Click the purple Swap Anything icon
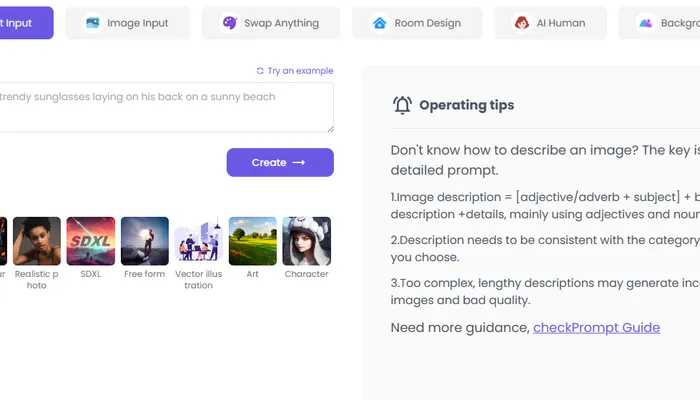Screen dimensions: 700x400 230,23
